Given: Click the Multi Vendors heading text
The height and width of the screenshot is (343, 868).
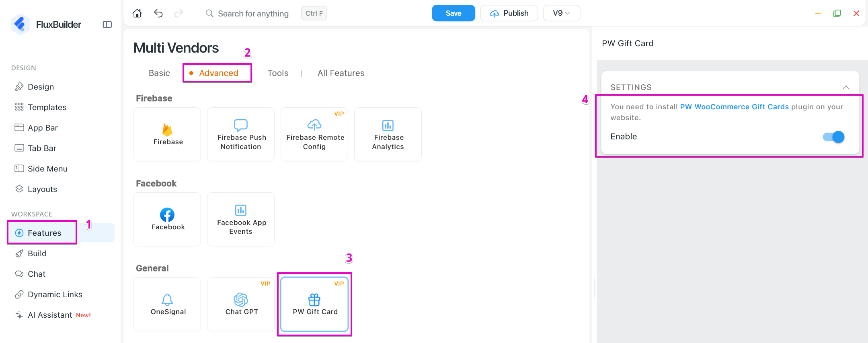Looking at the screenshot, I should [x=176, y=48].
